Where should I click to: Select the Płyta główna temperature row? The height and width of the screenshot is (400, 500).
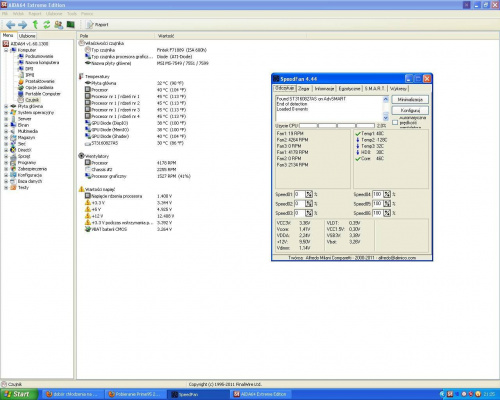tap(134, 83)
